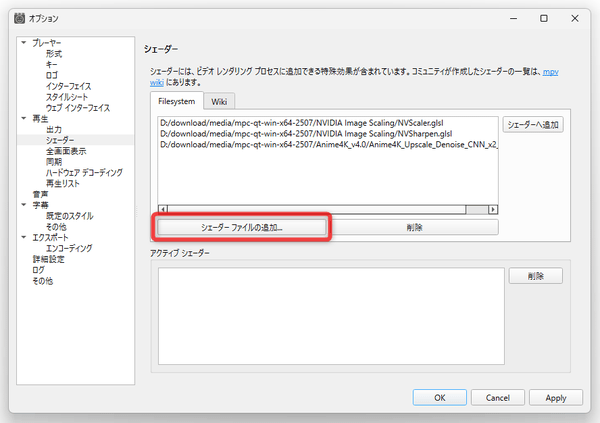The width and height of the screenshot is (600, 423).
Task: Close the オプション window
Action: pos(575,18)
